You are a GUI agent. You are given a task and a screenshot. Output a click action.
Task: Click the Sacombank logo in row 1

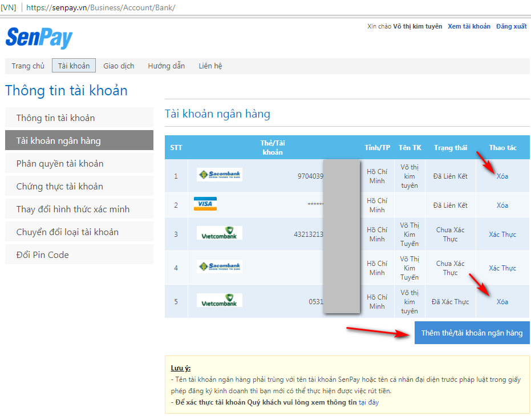pos(220,175)
